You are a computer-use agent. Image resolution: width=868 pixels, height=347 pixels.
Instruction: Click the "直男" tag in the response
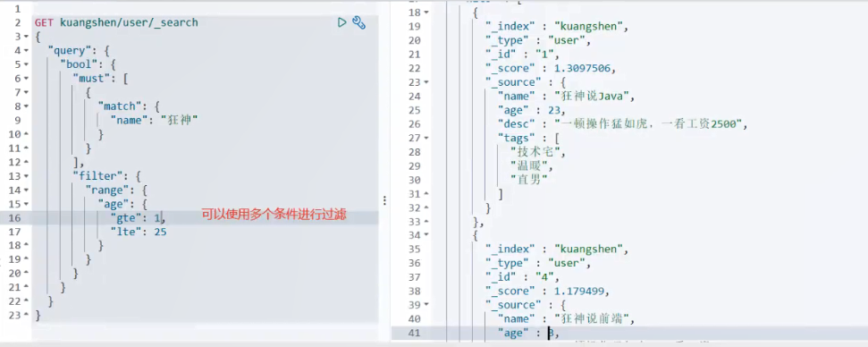[x=529, y=179]
